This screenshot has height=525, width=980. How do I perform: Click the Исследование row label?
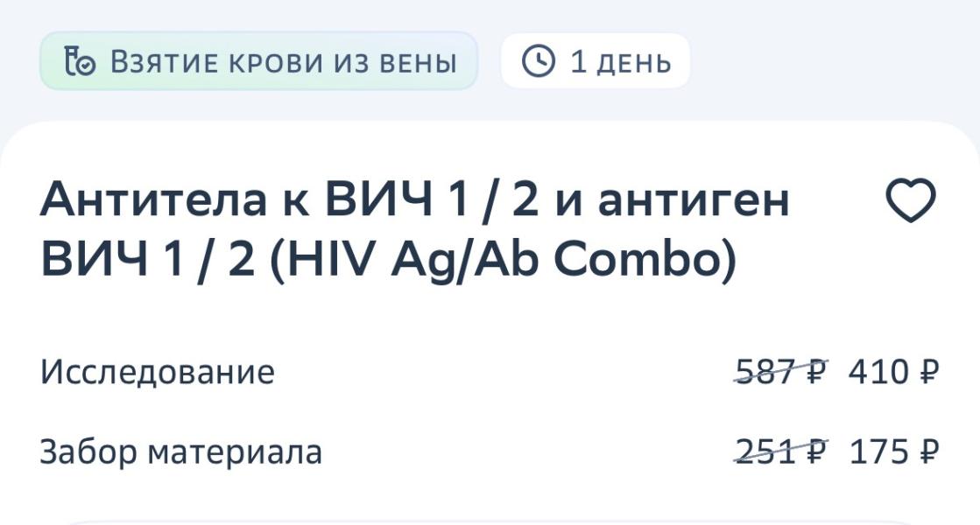tap(157, 372)
